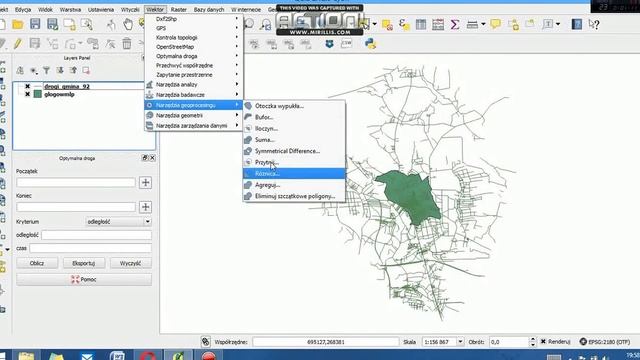
Task: Click remove layer icon in Layers Panel
Action: (86, 71)
